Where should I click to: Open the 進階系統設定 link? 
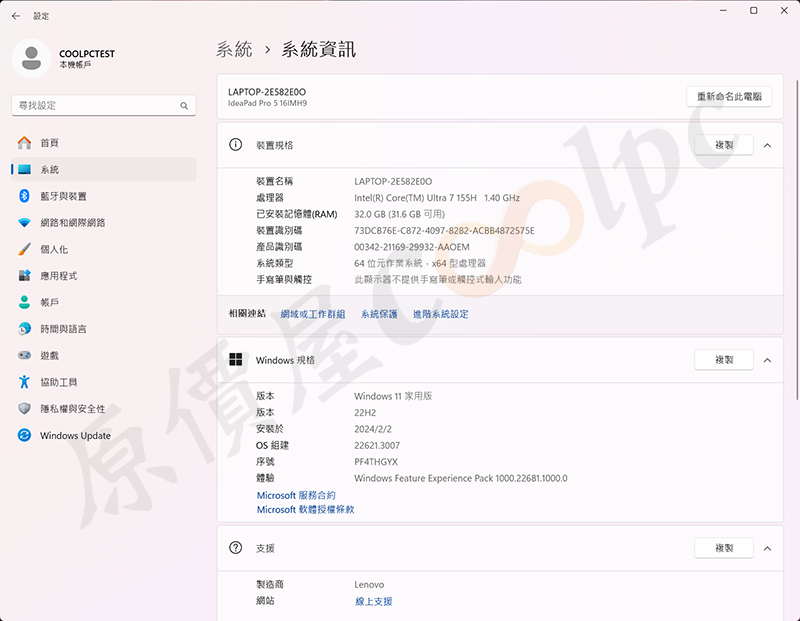(441, 314)
